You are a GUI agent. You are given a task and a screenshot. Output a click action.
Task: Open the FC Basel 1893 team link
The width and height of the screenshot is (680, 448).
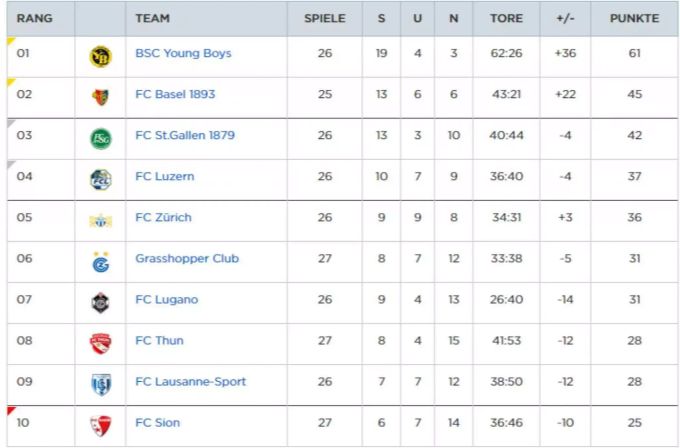click(x=175, y=94)
